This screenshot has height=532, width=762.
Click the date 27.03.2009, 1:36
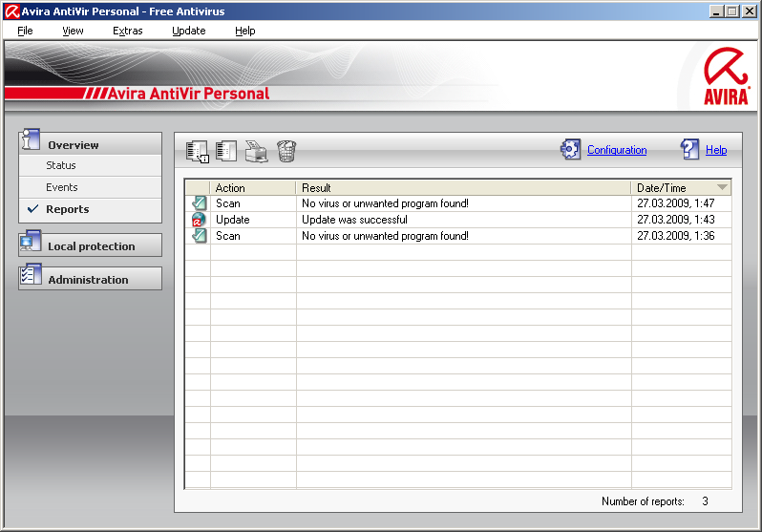pos(675,236)
